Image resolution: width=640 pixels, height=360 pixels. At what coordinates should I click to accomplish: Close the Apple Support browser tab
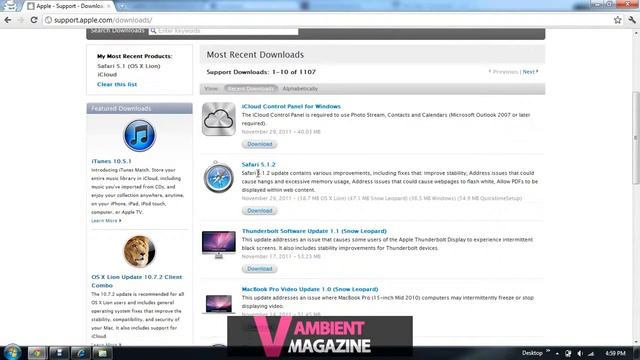click(109, 6)
